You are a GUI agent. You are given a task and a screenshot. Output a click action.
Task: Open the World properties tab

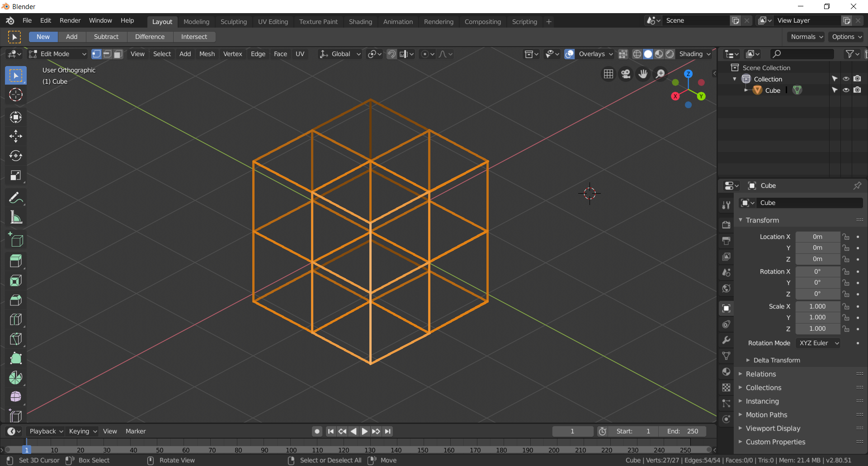(x=726, y=288)
